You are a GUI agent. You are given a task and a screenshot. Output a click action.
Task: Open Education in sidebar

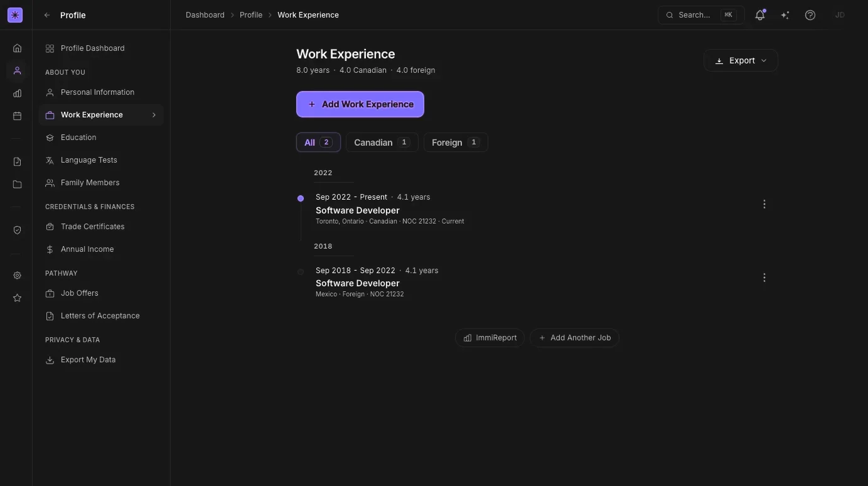coord(101,138)
